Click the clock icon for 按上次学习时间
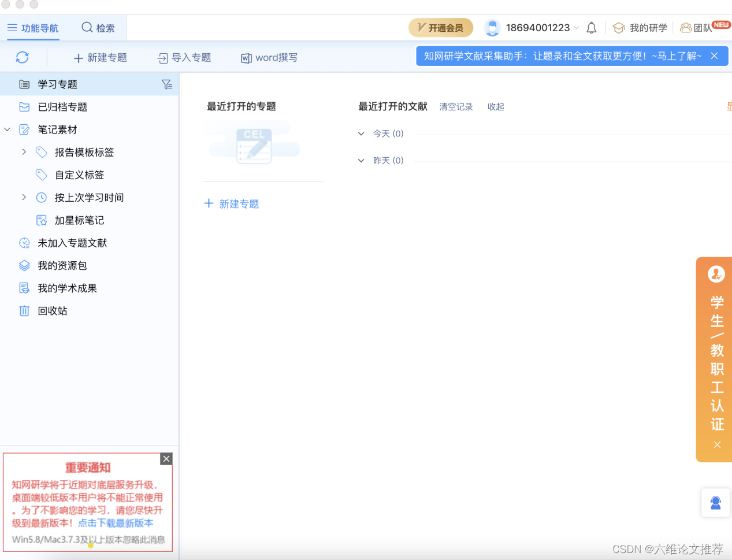732x560 pixels. (x=42, y=198)
